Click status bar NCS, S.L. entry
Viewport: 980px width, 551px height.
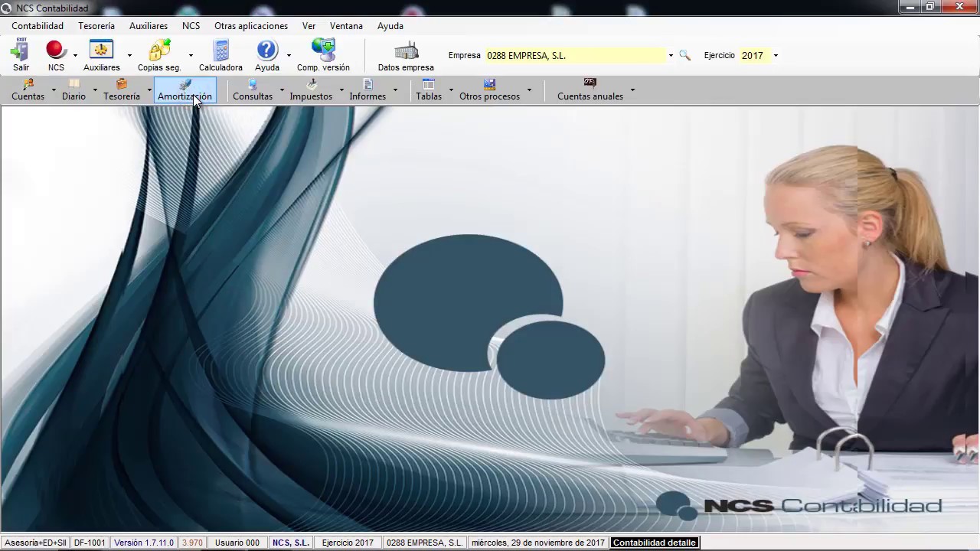point(291,543)
